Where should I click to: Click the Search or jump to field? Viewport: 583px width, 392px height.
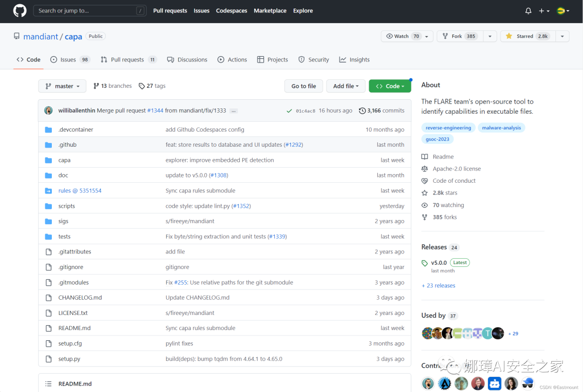[90, 11]
